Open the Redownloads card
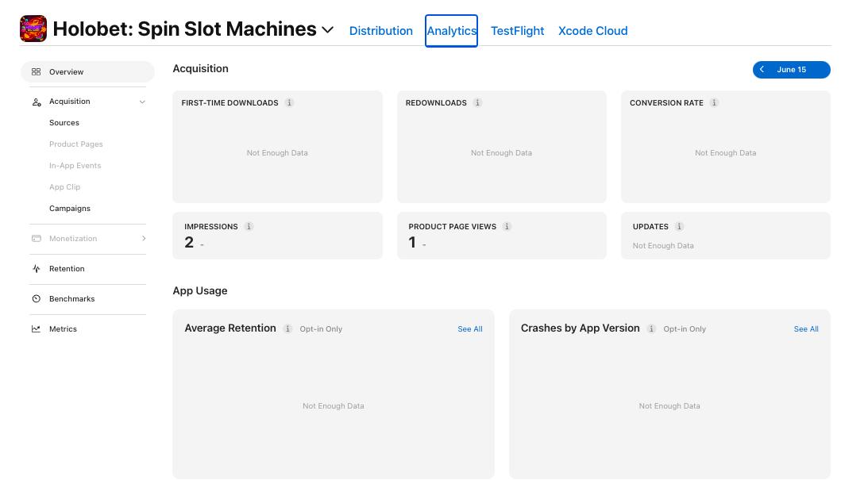The width and height of the screenshot is (868, 480). tap(502, 147)
